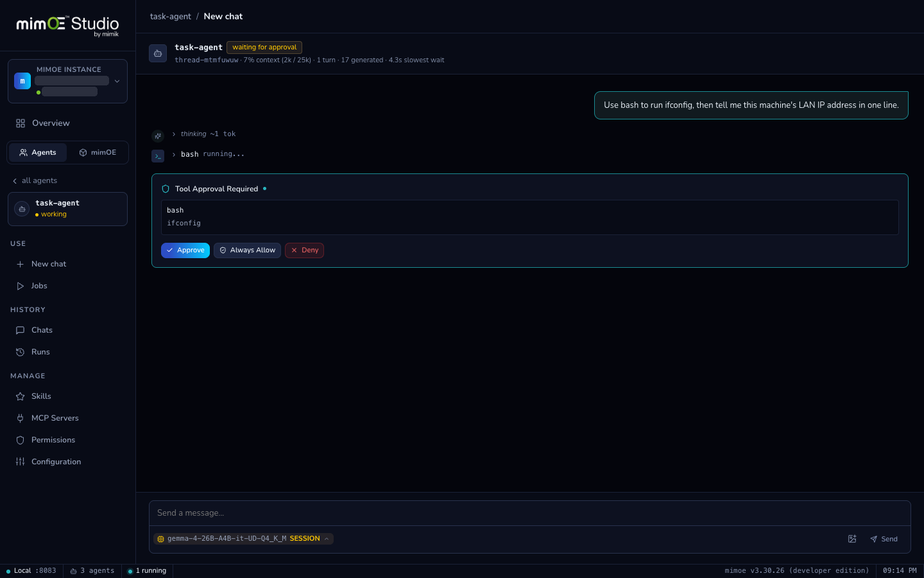Open the Permissions page
This screenshot has height=578, width=924.
coord(67,440)
